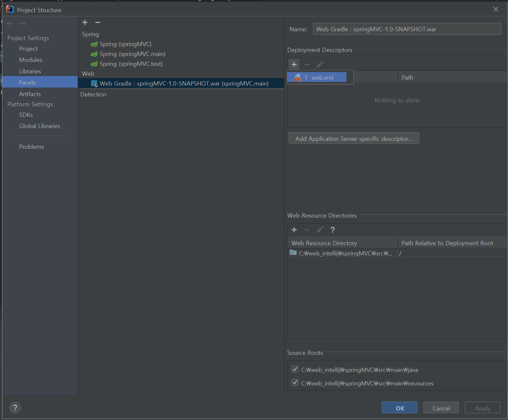Click the Spring (springMVC.test) leaf icon
508x420 pixels.
point(94,64)
